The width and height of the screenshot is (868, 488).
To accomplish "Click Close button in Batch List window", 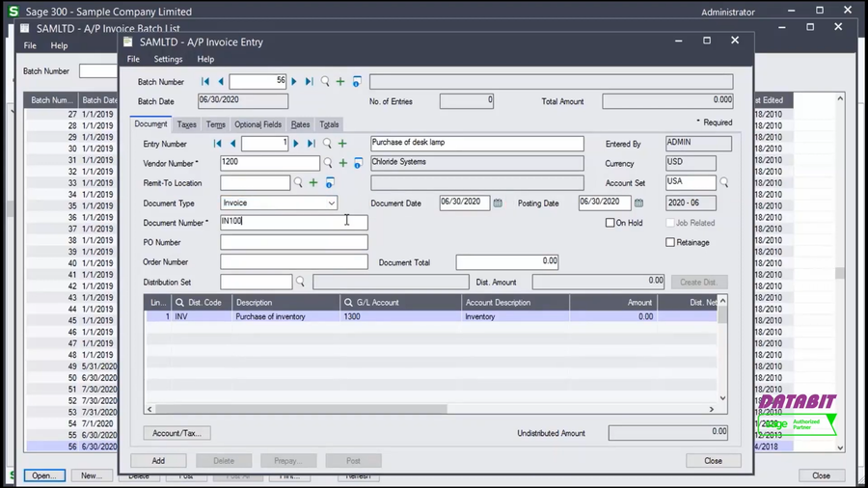I will [821, 475].
